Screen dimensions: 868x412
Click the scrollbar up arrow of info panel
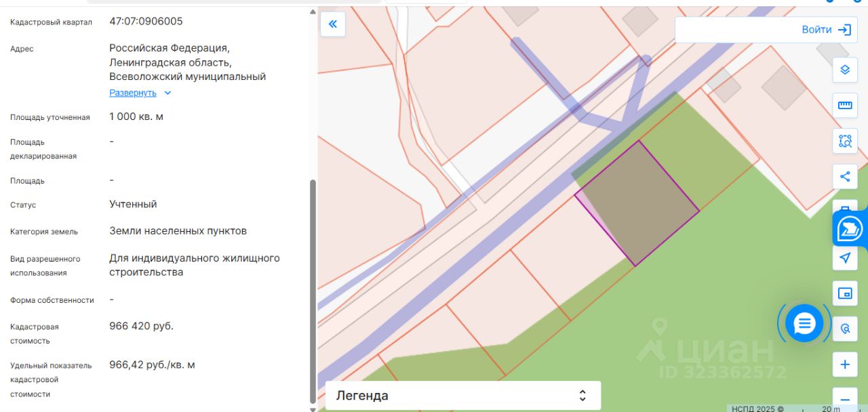[313, 12]
